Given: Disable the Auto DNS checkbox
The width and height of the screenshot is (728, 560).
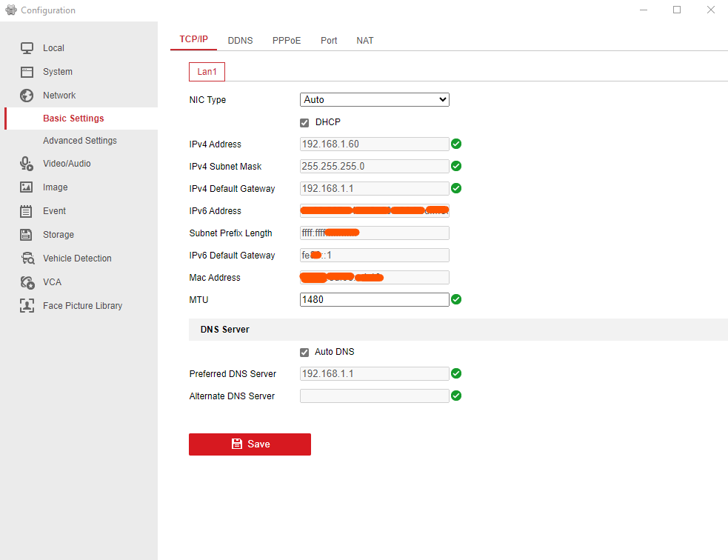Looking at the screenshot, I should 304,352.
